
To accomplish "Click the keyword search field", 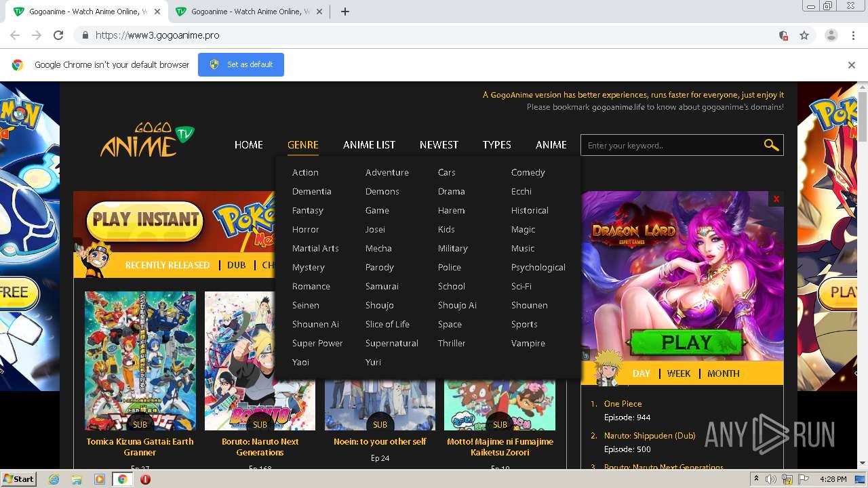I will [671, 145].
